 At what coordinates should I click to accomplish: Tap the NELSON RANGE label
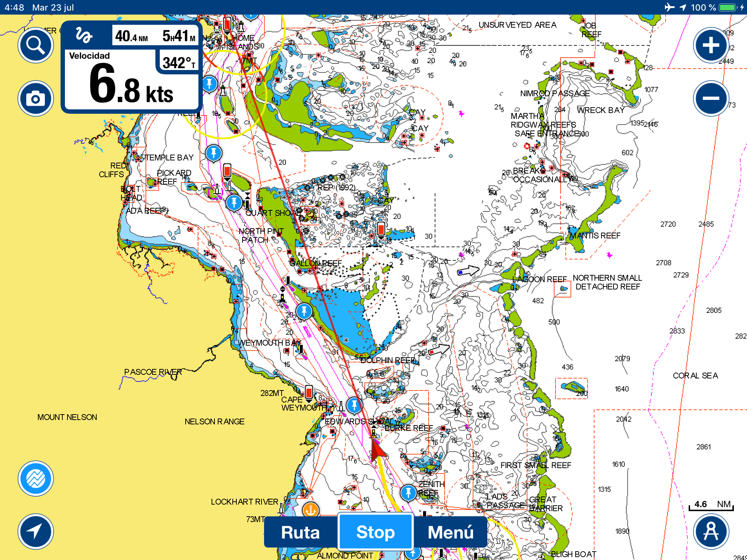tap(214, 421)
